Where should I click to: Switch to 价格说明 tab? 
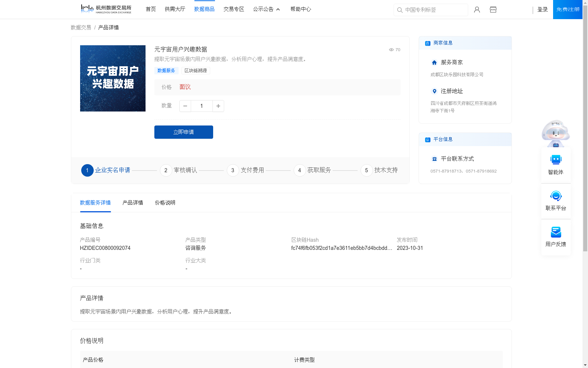tap(165, 203)
